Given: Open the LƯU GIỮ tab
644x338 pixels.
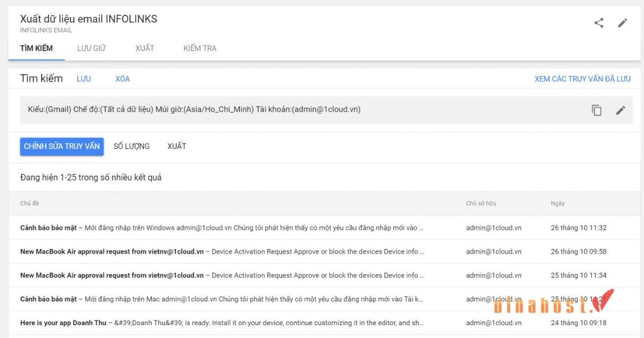Looking at the screenshot, I should click(x=92, y=48).
